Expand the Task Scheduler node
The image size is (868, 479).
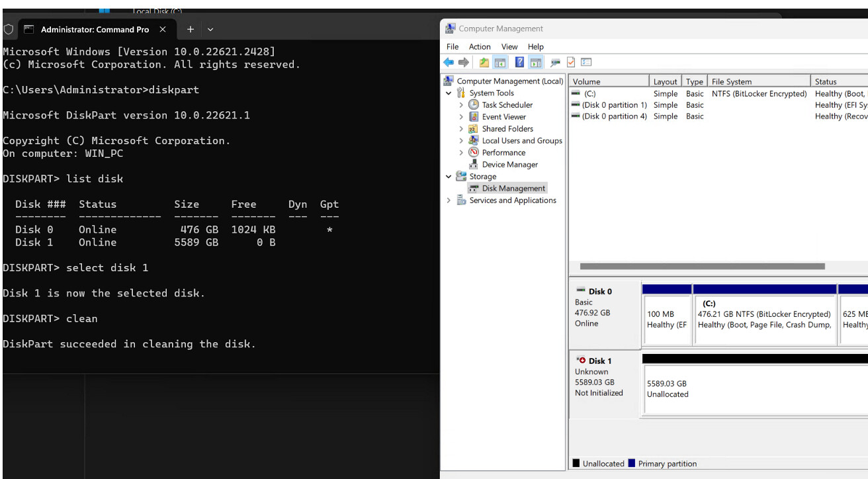tap(461, 105)
